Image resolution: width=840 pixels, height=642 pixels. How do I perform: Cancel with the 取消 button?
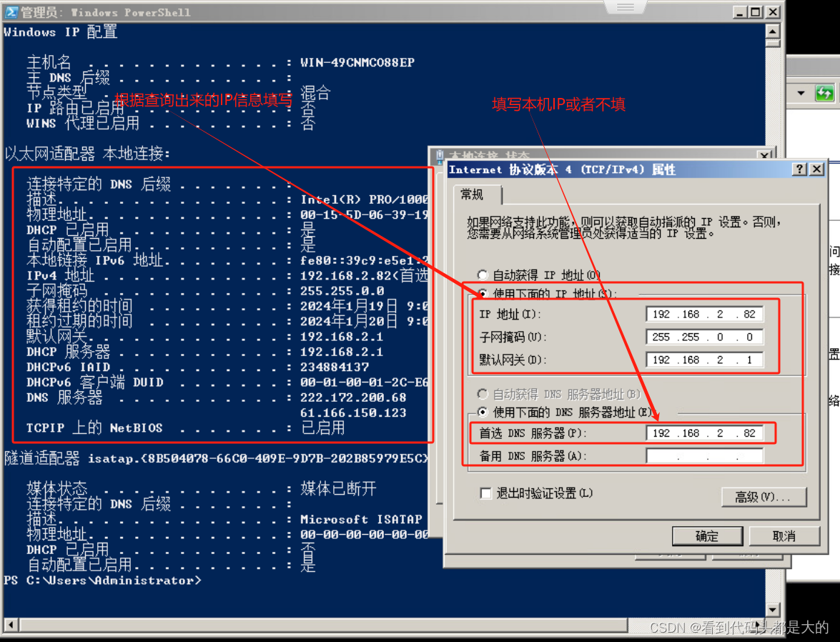[784, 536]
